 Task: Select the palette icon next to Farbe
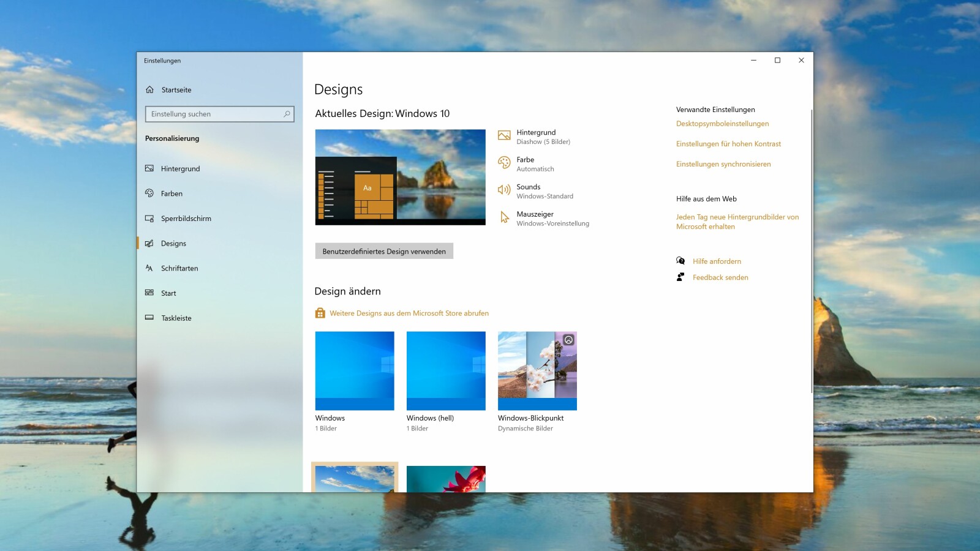[x=504, y=162]
